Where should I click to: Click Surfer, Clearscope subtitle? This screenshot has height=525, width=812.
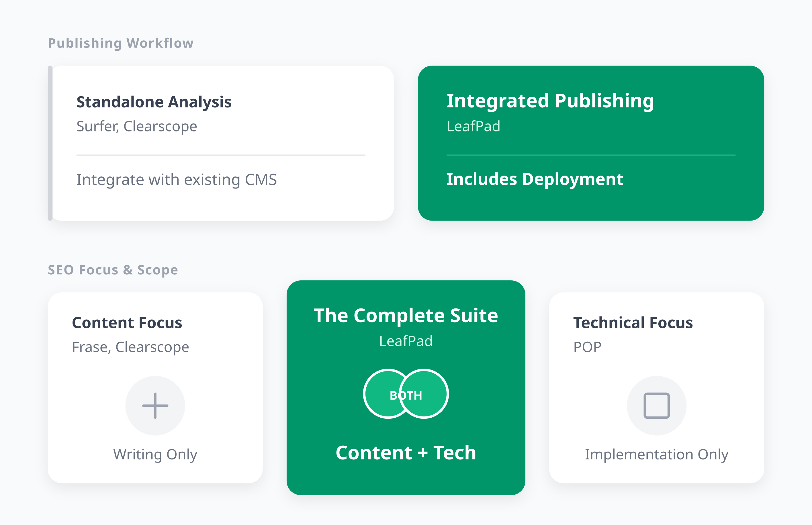137,127
